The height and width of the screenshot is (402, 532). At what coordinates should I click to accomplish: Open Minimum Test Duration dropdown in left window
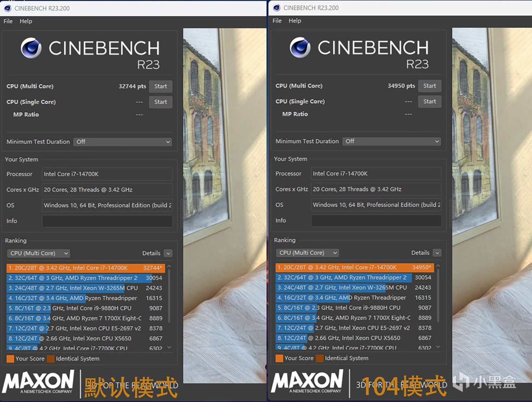[x=123, y=142]
